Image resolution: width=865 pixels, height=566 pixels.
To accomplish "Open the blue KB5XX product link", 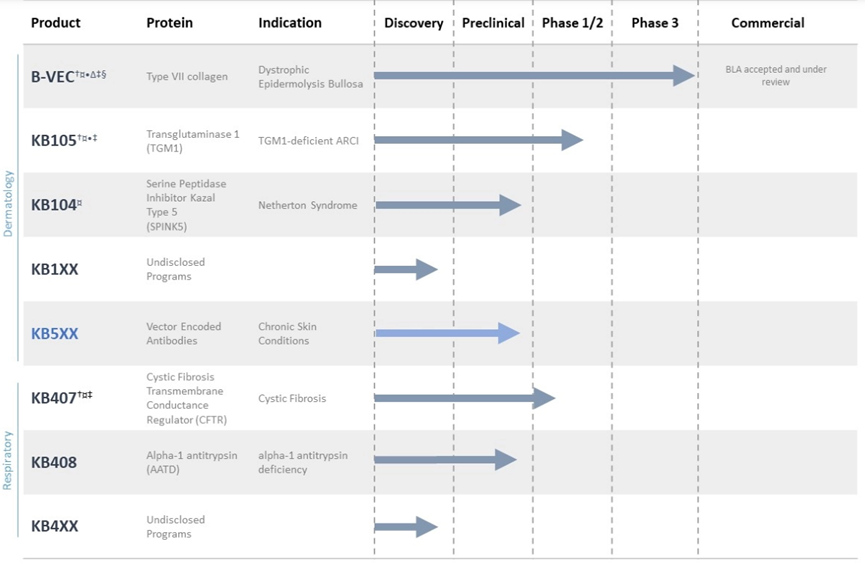I will [54, 333].
